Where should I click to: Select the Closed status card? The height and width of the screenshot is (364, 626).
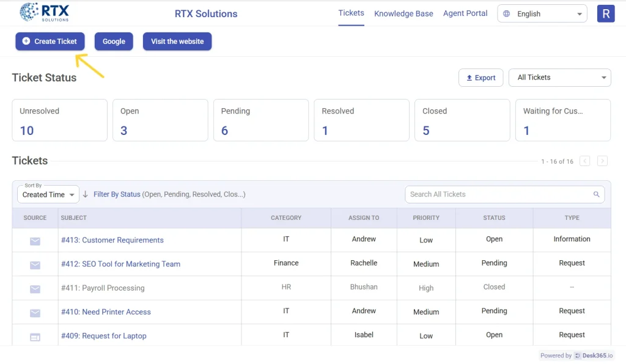click(462, 120)
